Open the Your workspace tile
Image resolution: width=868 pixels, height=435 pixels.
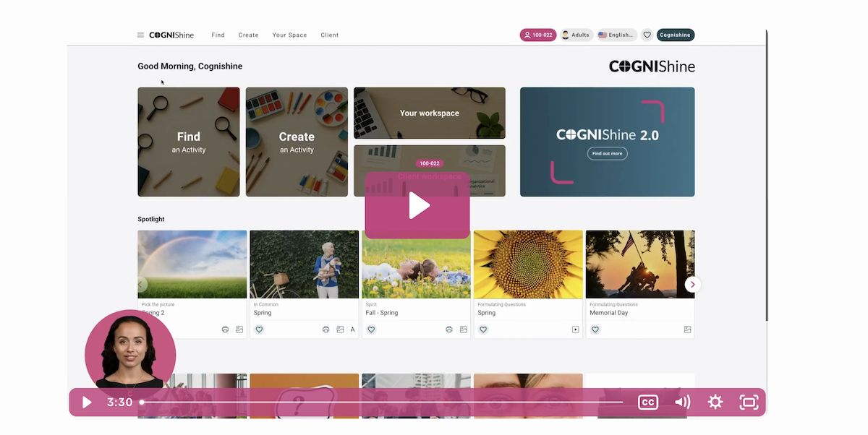[x=430, y=113]
